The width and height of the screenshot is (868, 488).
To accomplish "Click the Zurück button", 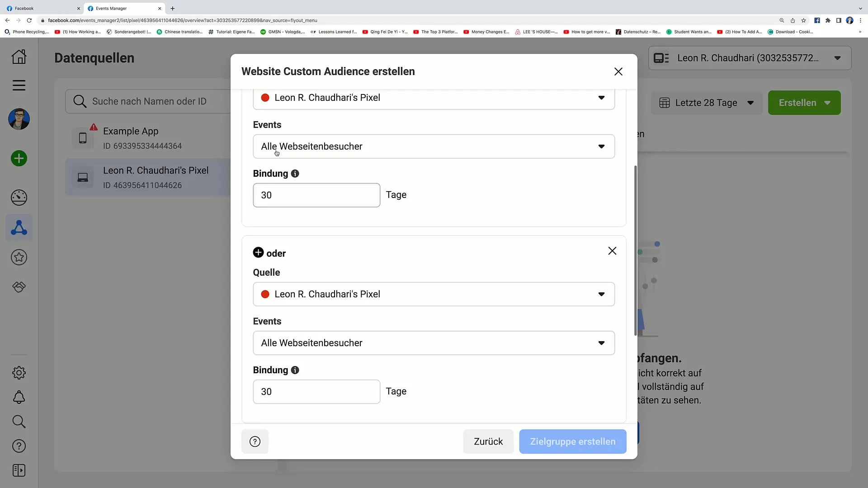I will click(x=488, y=441).
